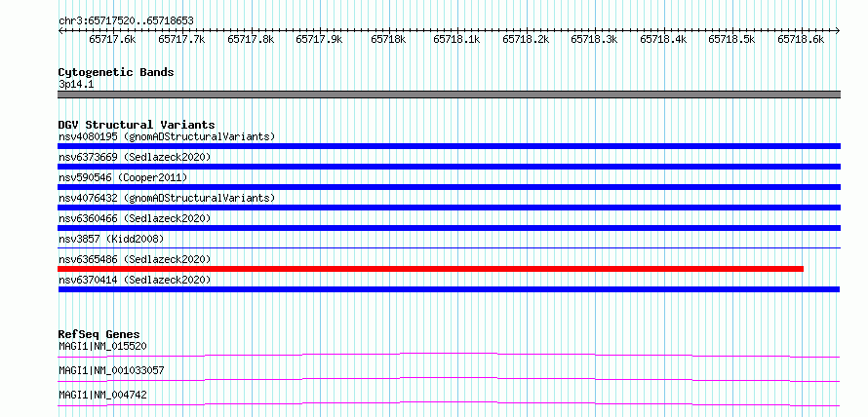Click the thin blue line under nsv3857

click(449, 247)
